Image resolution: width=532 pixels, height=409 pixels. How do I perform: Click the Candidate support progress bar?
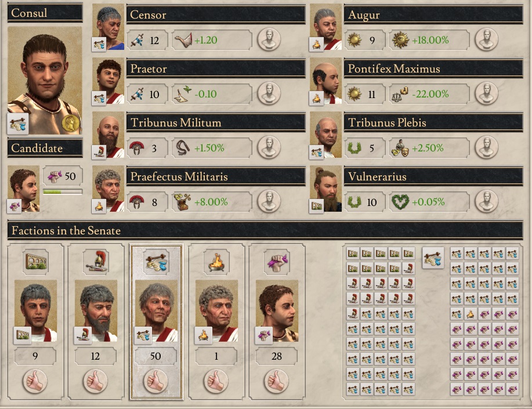coord(63,192)
